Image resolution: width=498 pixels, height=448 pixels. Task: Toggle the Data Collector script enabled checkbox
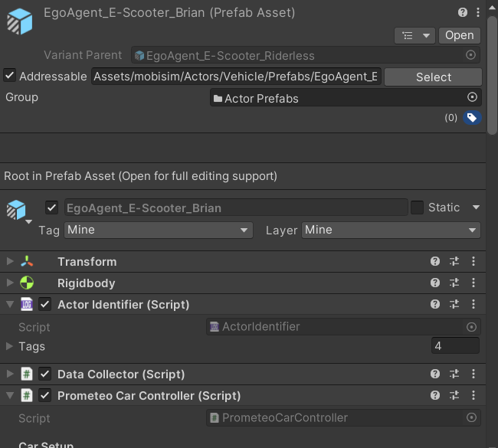[44, 374]
